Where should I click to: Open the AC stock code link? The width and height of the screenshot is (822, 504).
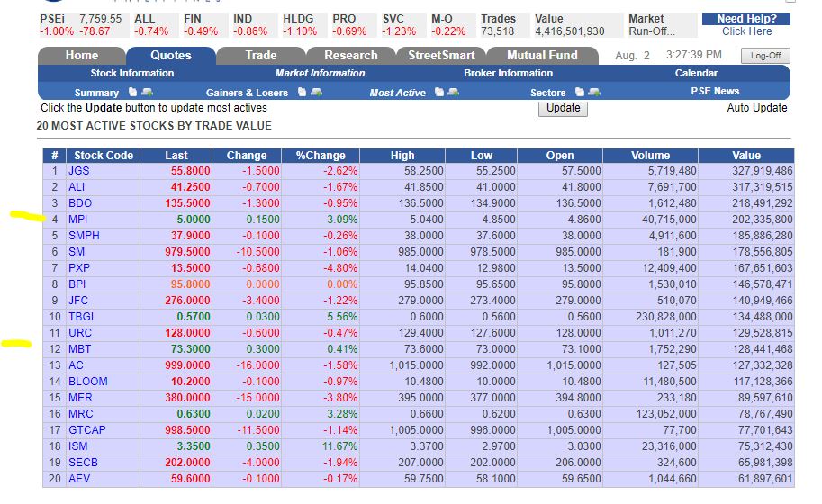[76, 365]
